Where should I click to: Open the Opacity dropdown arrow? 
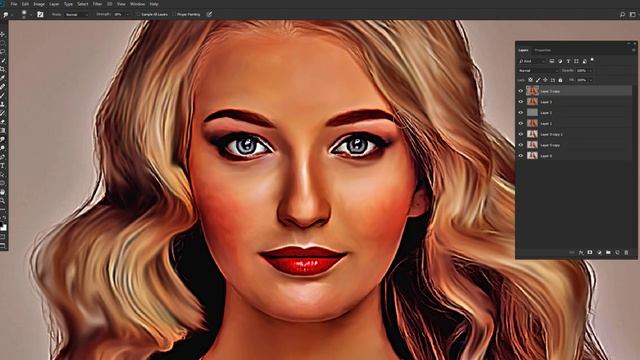pos(590,71)
